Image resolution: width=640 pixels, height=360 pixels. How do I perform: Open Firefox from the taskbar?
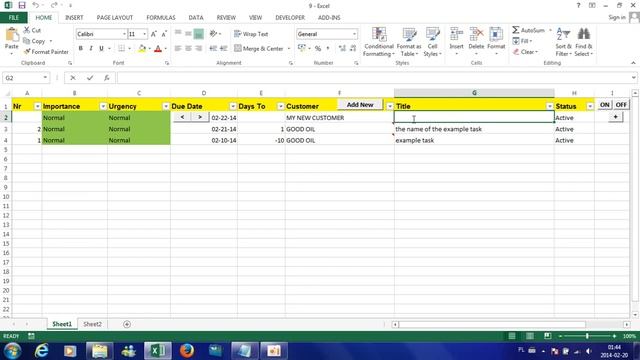(187, 351)
